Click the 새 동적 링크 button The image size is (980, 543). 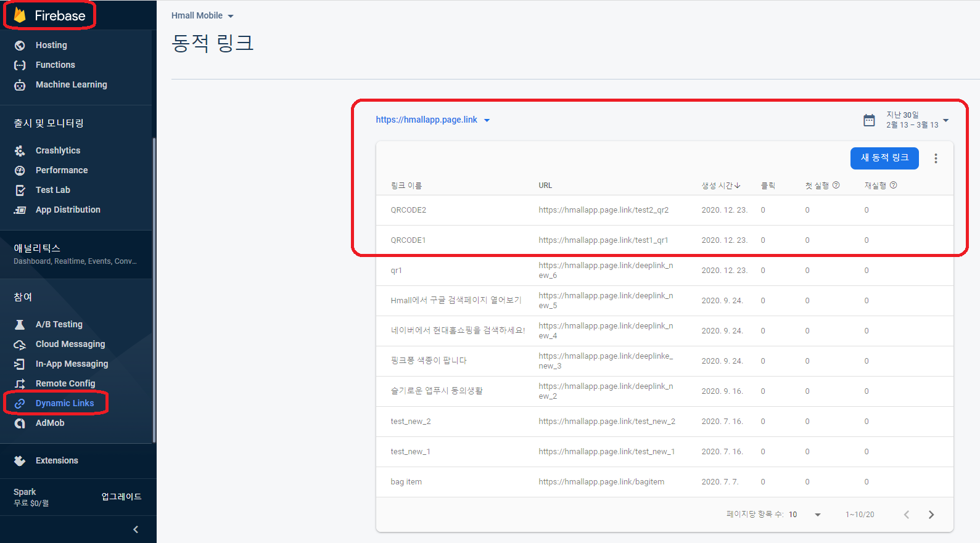point(884,158)
